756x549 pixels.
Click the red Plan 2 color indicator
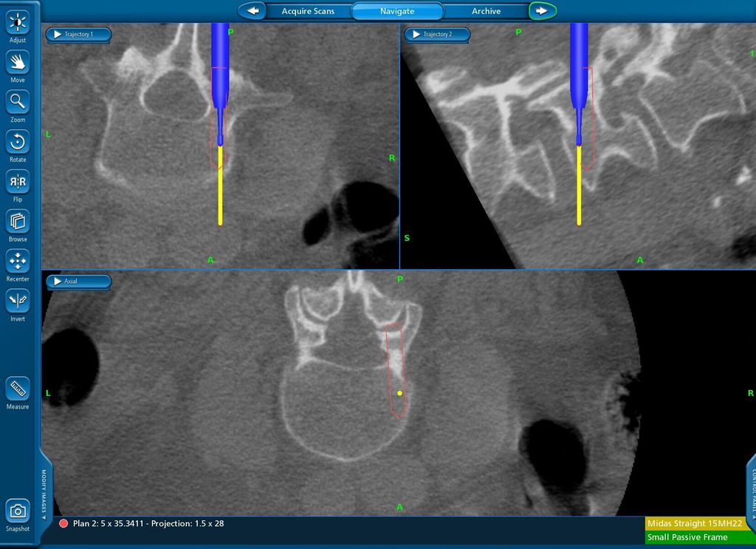(x=63, y=524)
